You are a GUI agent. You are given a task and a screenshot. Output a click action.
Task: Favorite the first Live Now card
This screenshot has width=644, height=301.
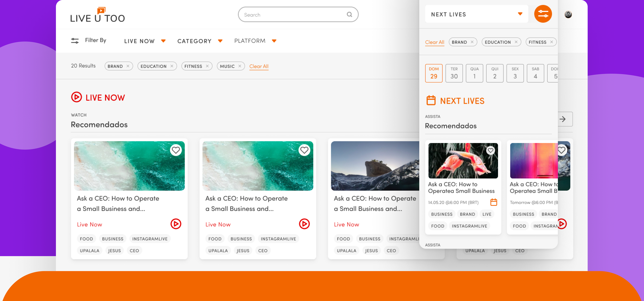176,150
